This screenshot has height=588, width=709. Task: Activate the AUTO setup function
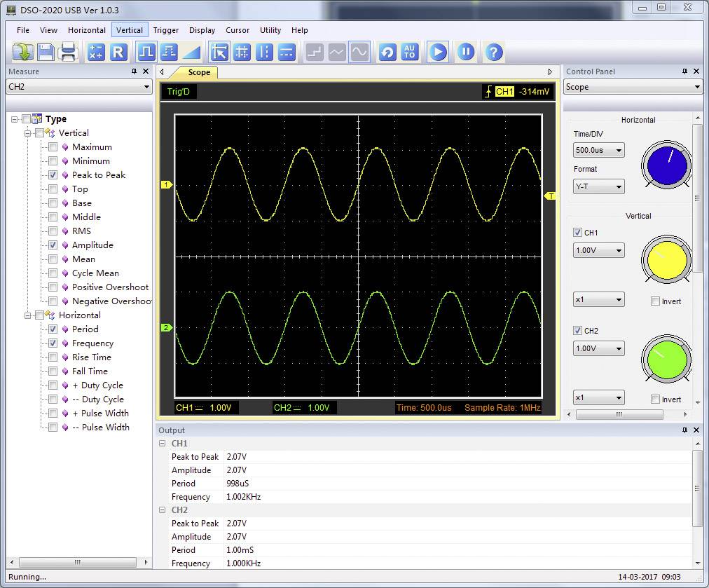point(410,51)
